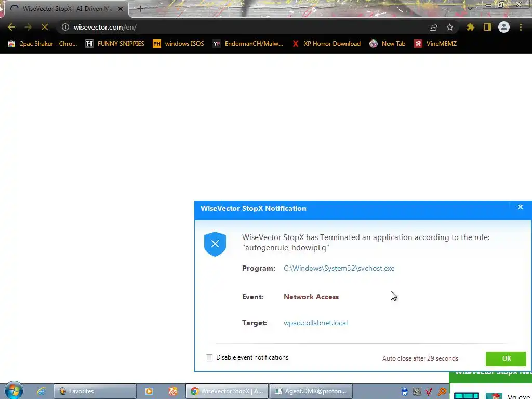Close the WiseVector StopX Notification popup
The height and width of the screenshot is (399, 532).
[x=520, y=207]
